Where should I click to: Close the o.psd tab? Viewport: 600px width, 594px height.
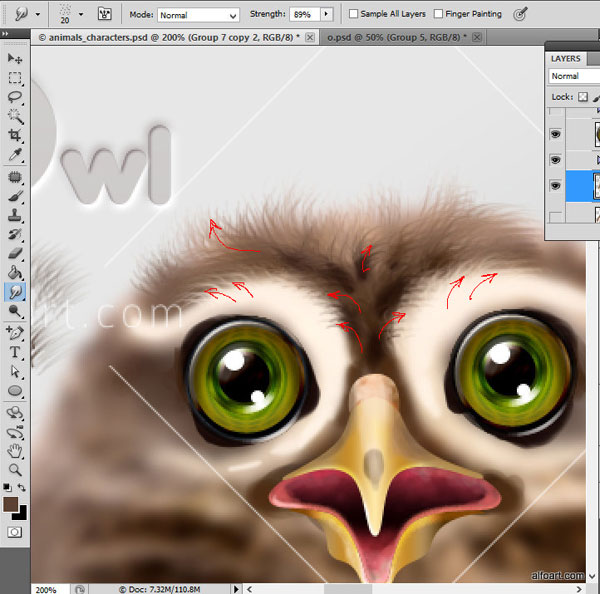click(477, 38)
